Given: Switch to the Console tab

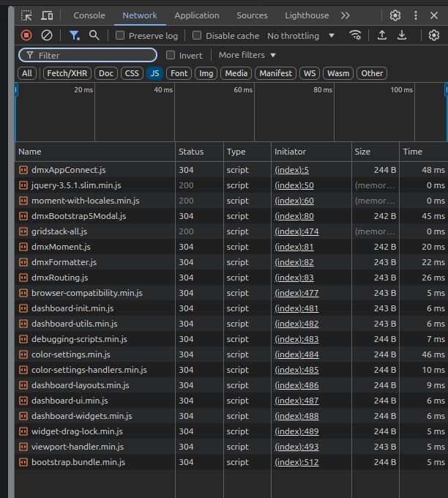Looking at the screenshot, I should [89, 15].
